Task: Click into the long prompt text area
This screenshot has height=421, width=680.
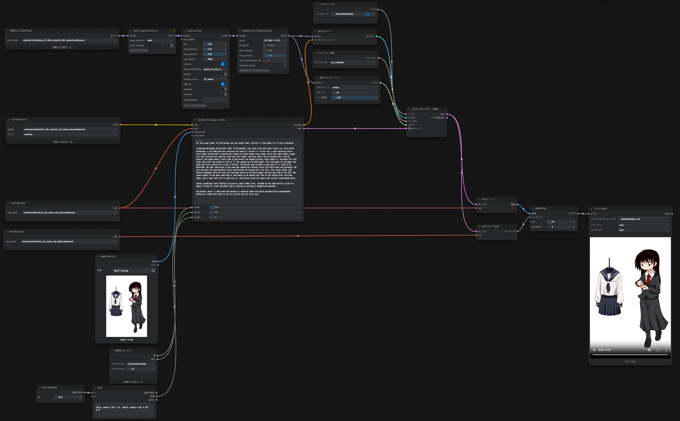Action: click(248, 171)
